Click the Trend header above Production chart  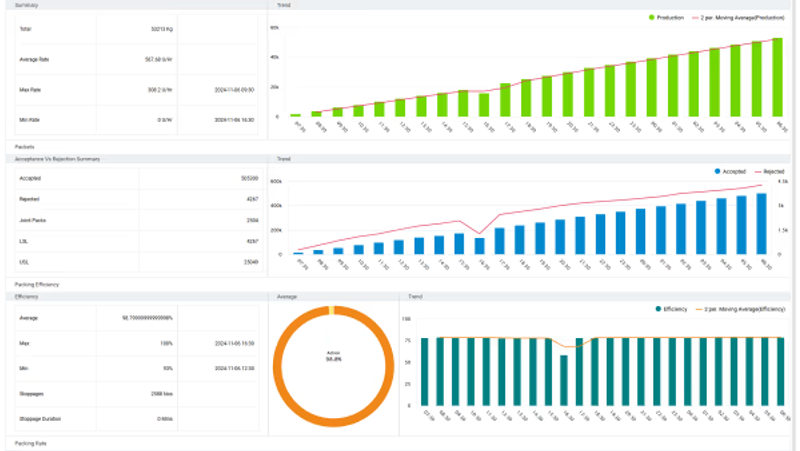click(284, 5)
